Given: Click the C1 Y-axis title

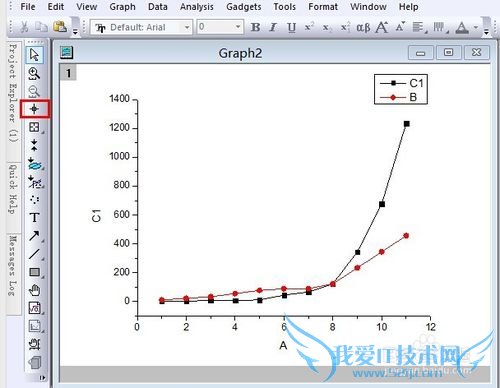Looking at the screenshot, I should (x=96, y=216).
